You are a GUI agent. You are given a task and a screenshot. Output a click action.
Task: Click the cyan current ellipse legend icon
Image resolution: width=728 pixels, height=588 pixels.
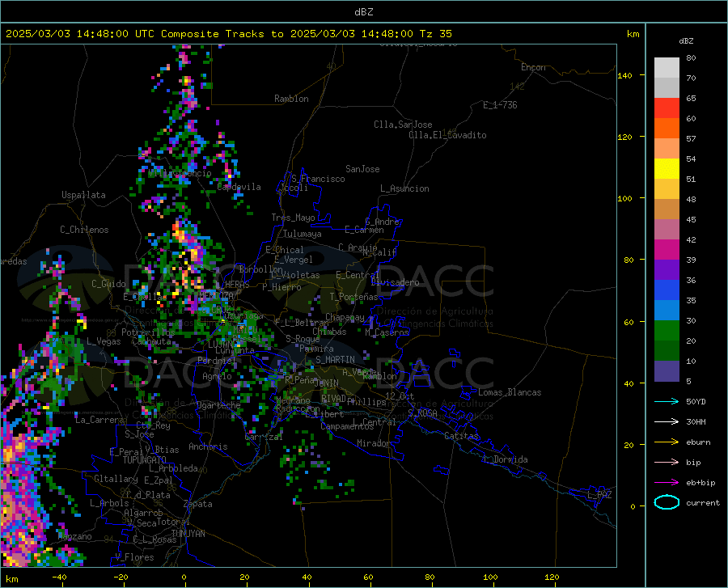pos(667,502)
